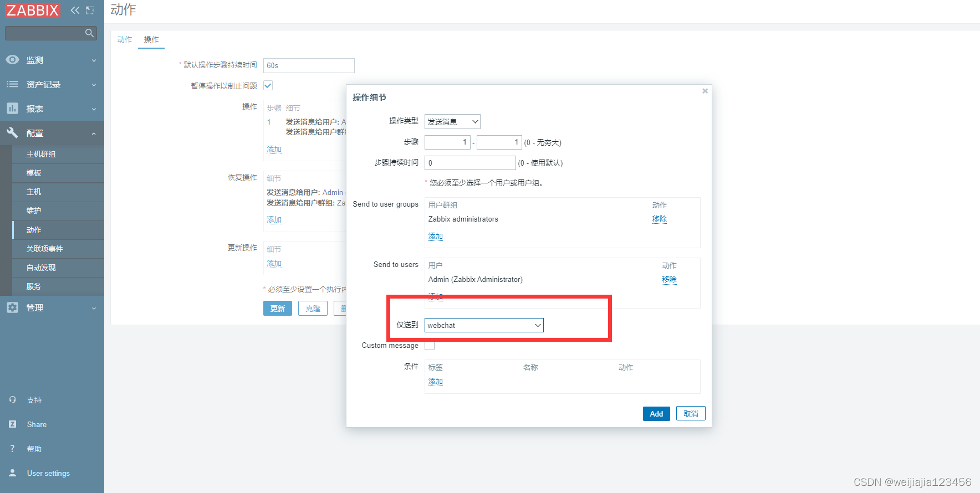Click the 默认操作步骤持续时间 field

click(309, 65)
